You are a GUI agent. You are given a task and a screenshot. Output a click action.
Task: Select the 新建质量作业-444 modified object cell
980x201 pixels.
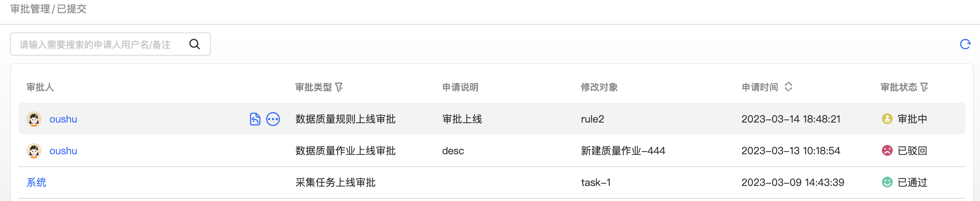click(x=623, y=151)
